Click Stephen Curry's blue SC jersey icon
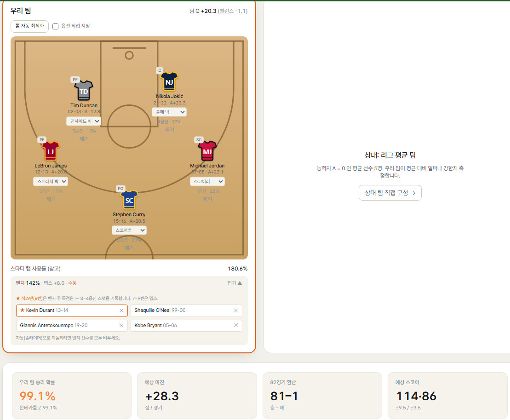Screen dimensions: 510x420 click(x=129, y=200)
